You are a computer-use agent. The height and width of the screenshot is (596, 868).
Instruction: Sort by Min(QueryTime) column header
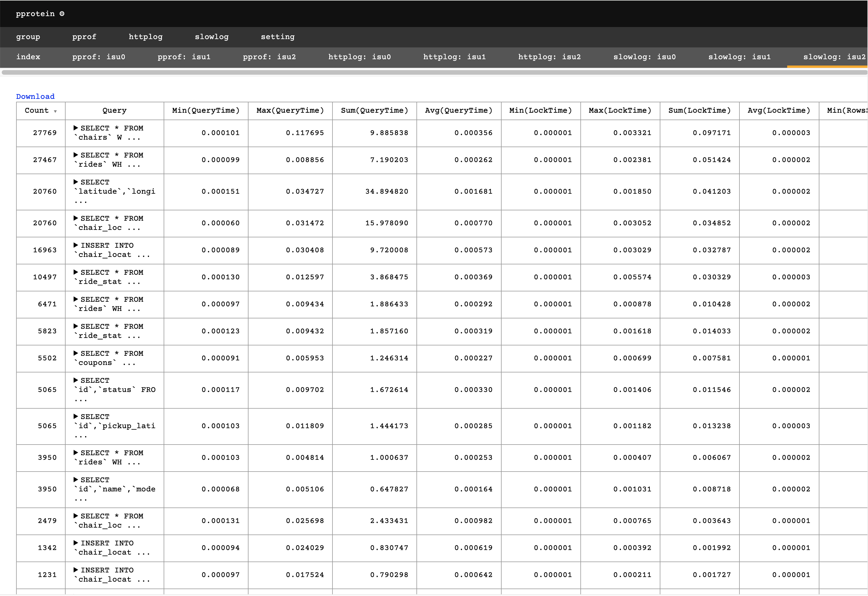pos(206,111)
